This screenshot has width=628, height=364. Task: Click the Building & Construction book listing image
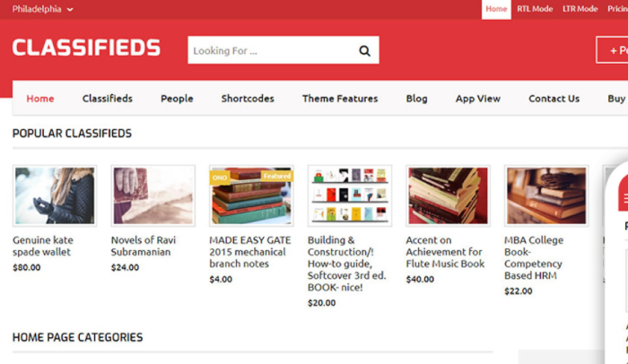pos(349,195)
